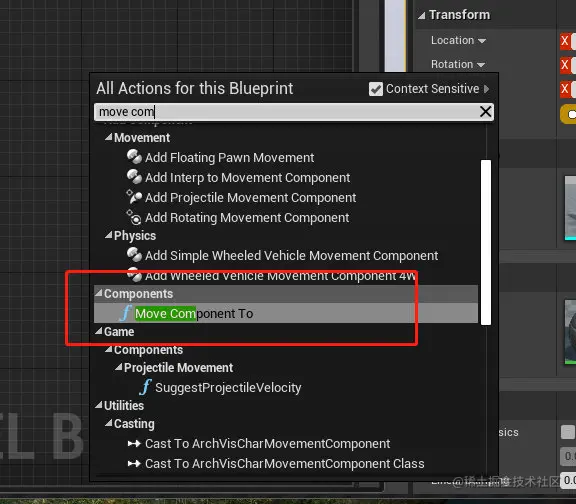This screenshot has height=504, width=576.
Task: Click the cast arrow icon for ArchVisCharMovementComponent
Action: [x=134, y=444]
